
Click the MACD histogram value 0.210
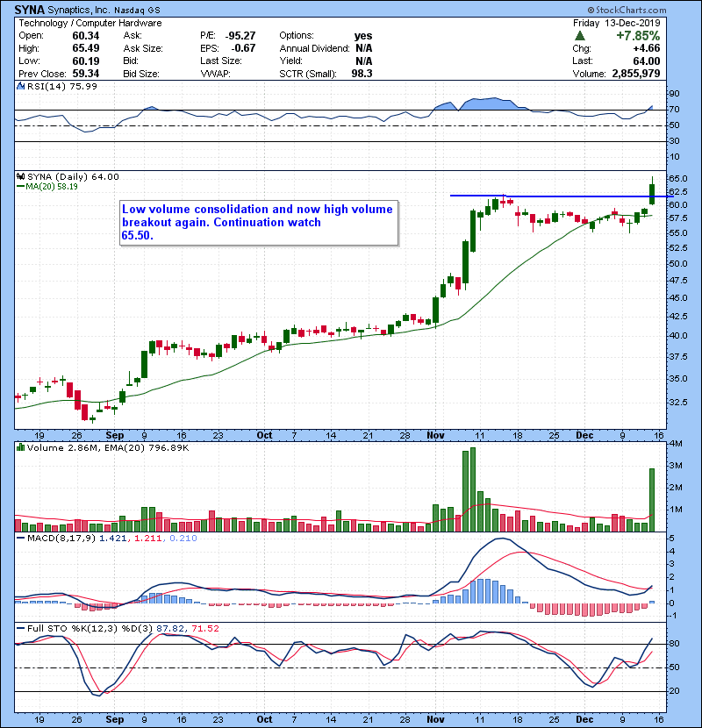183,539
